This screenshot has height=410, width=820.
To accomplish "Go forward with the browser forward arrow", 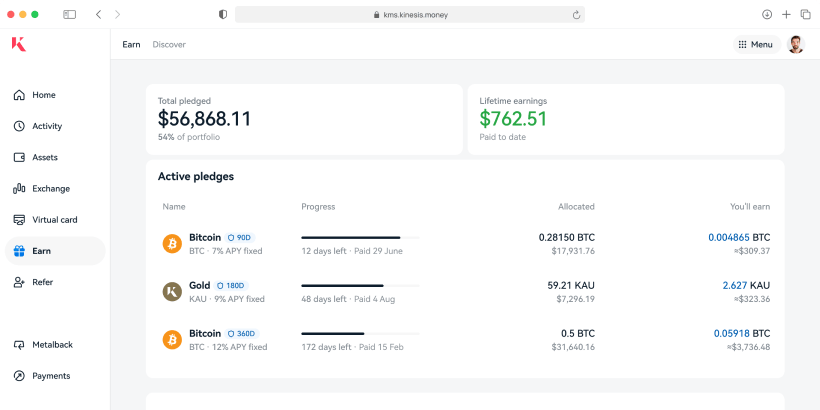I will pos(118,15).
